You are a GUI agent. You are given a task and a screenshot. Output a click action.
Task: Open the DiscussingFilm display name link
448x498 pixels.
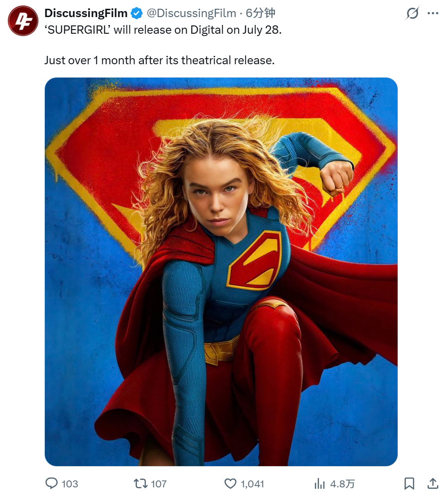(x=86, y=13)
